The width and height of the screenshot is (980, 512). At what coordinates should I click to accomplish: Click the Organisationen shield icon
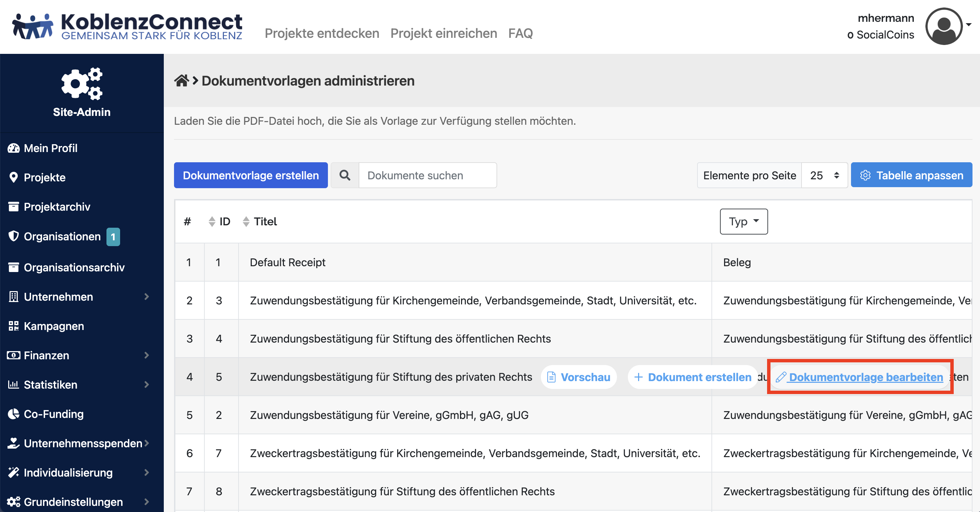13,236
